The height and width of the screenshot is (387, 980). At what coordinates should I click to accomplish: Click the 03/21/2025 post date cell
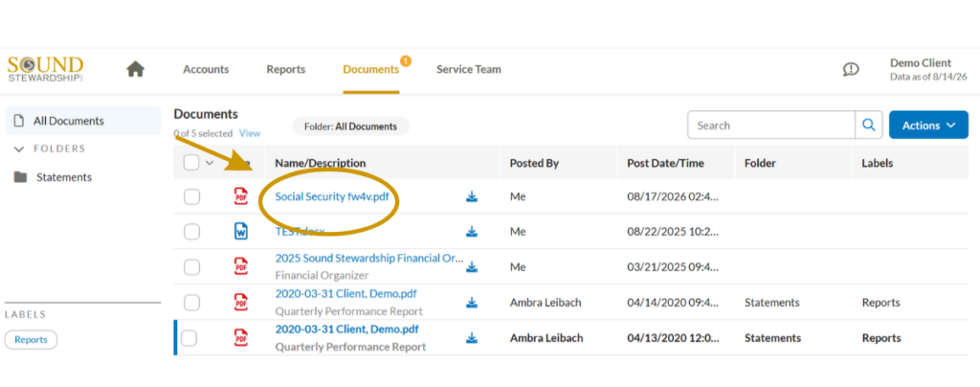[x=673, y=267]
